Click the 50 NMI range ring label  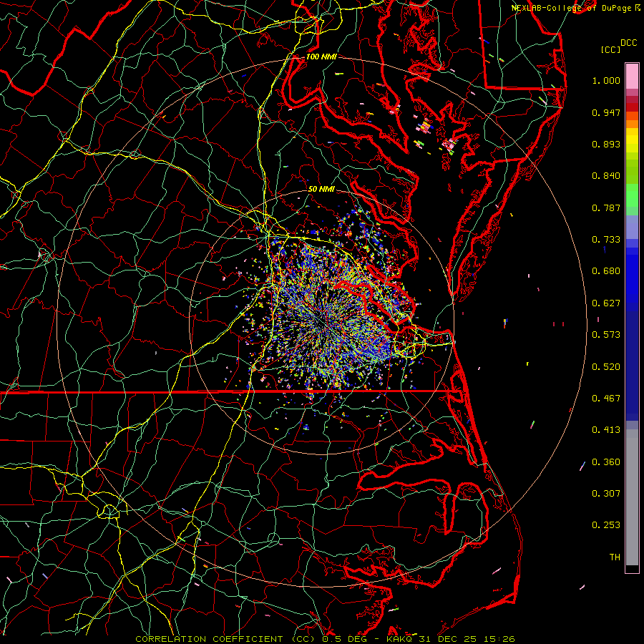(321, 189)
